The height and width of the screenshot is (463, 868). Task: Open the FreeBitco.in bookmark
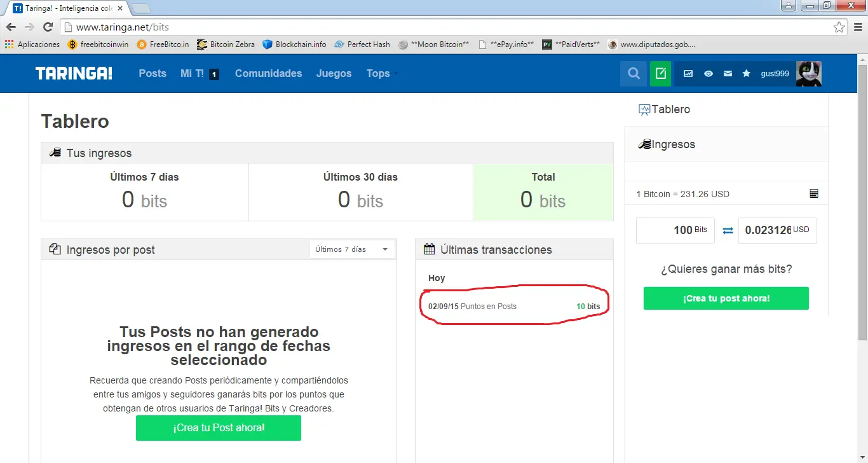coord(163,45)
